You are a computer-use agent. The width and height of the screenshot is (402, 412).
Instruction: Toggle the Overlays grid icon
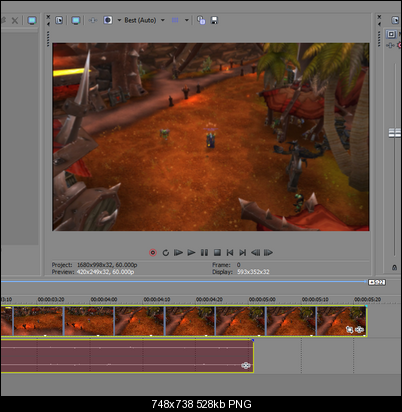tap(175, 20)
